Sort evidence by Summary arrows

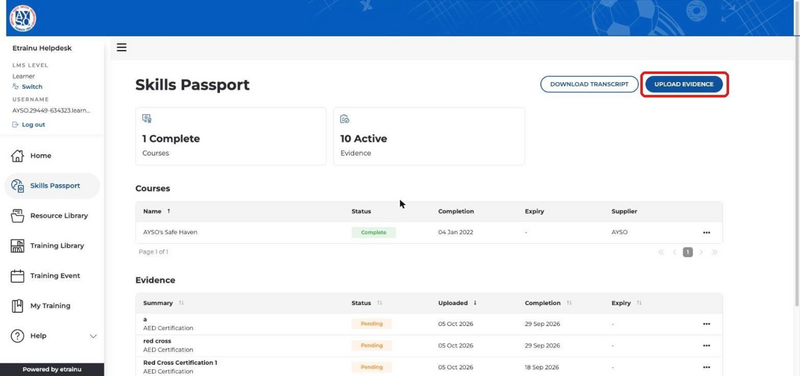coord(181,303)
